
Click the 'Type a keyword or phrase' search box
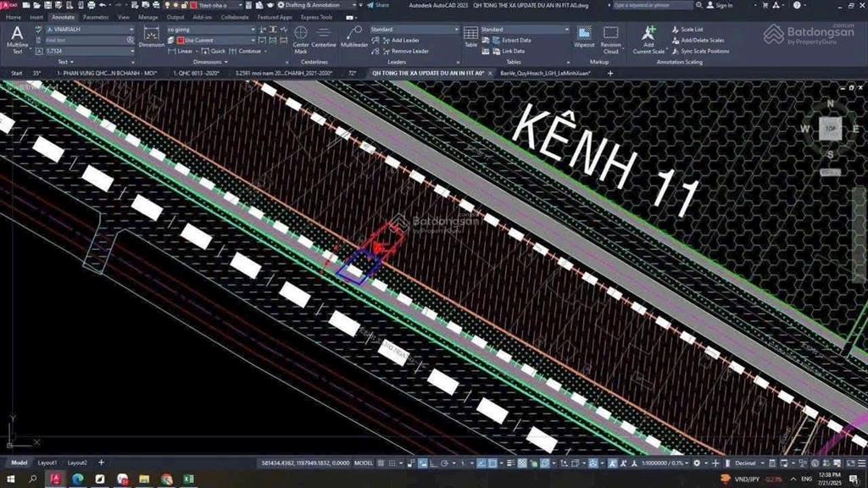[x=652, y=5]
